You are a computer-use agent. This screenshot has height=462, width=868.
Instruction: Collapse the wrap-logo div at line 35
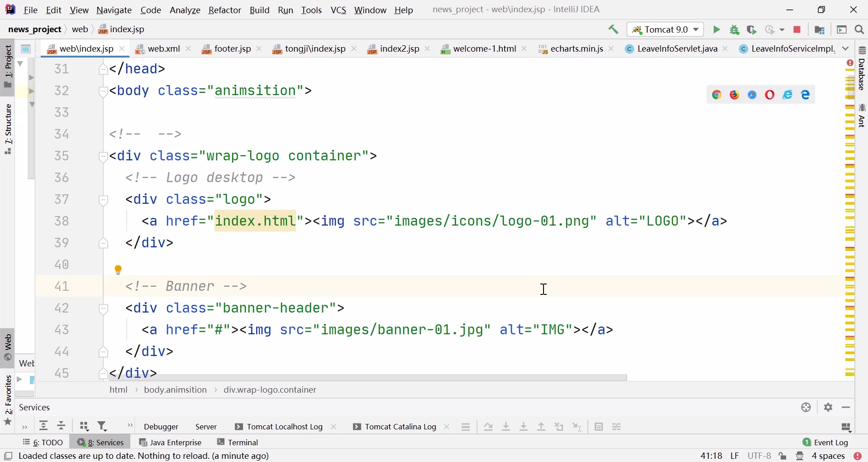pyautogui.click(x=104, y=157)
